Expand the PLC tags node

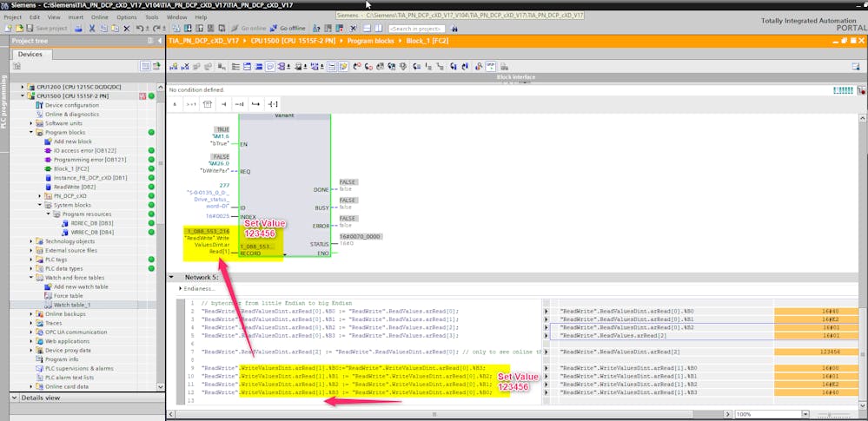tap(31, 260)
